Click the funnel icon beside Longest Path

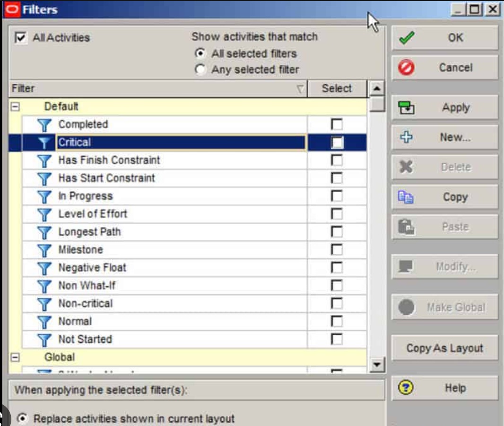click(44, 232)
